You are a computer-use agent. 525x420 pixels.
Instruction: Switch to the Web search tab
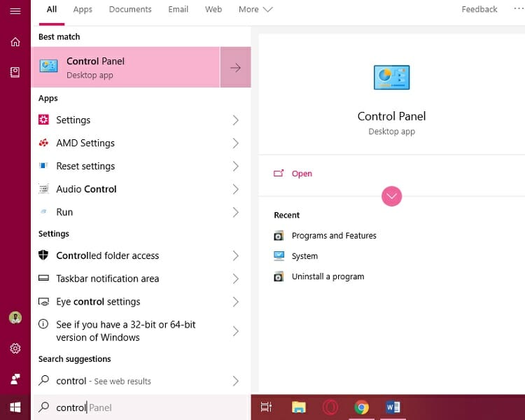213,9
